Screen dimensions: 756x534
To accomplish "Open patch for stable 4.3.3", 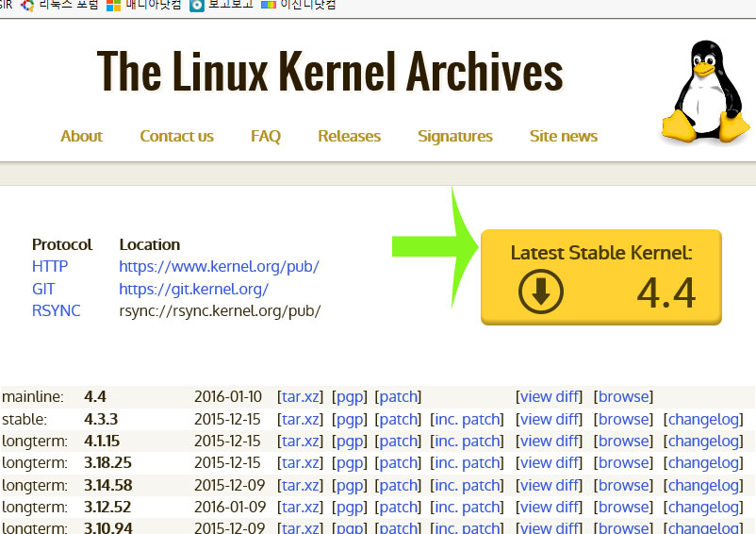I will pyautogui.click(x=398, y=419).
